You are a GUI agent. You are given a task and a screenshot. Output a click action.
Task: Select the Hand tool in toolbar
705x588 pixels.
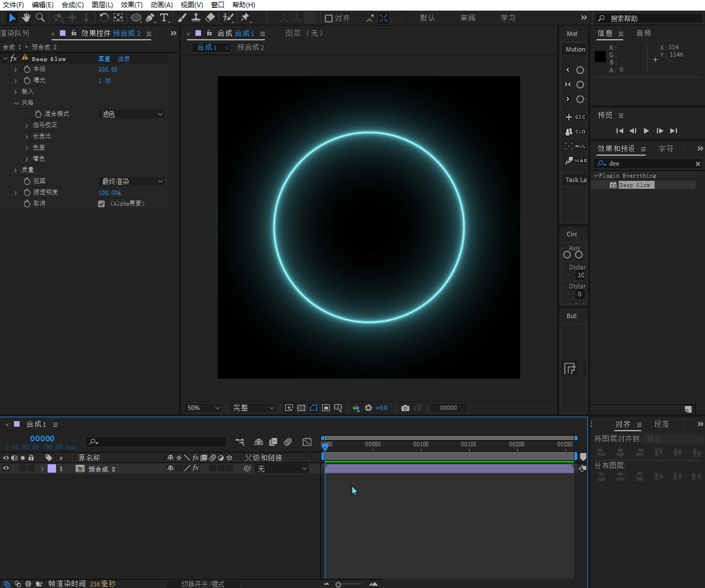(26, 18)
